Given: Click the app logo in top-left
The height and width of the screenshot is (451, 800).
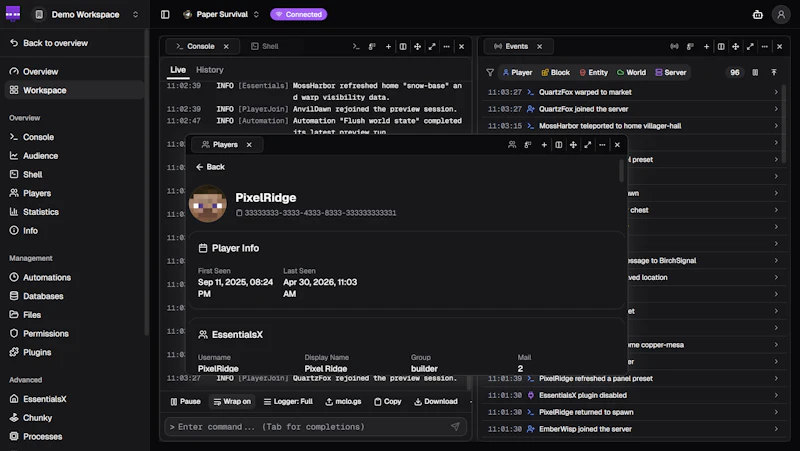Looking at the screenshot, I should pos(13,14).
